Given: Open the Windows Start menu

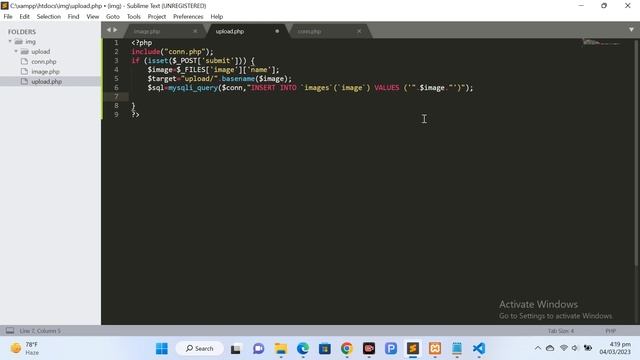Looking at the screenshot, I should coord(162,349).
